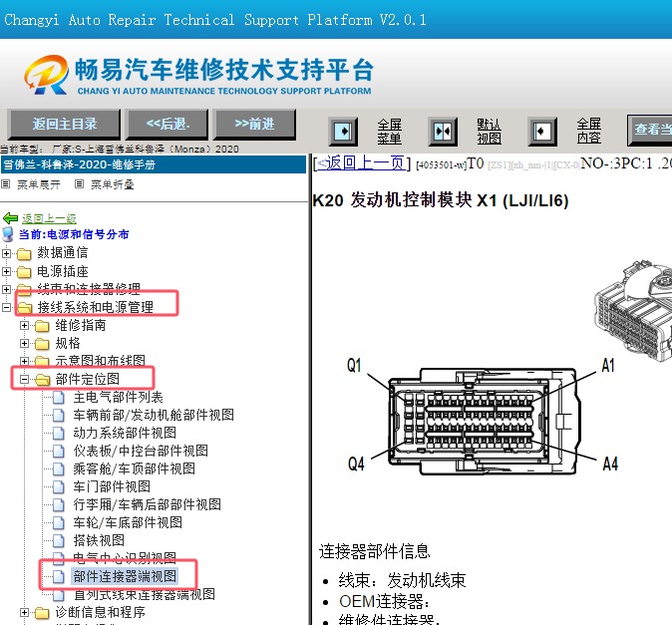Click the 返回上一页 link

[x=361, y=163]
